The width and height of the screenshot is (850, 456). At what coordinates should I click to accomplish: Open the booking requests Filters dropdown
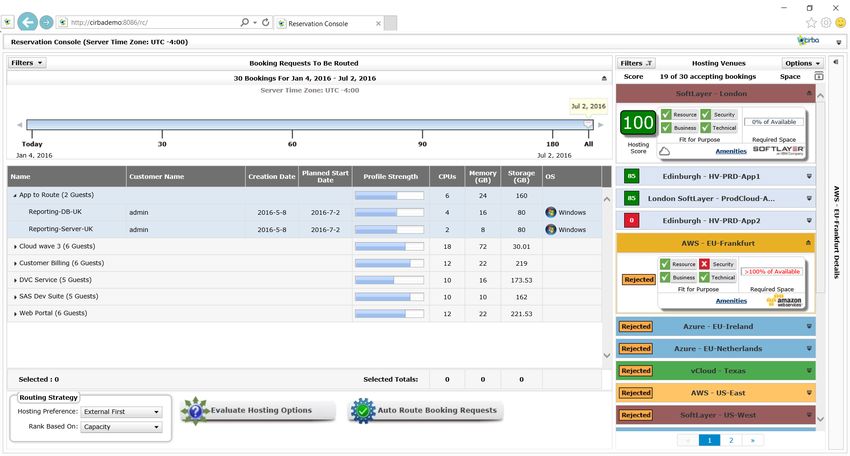[x=27, y=63]
